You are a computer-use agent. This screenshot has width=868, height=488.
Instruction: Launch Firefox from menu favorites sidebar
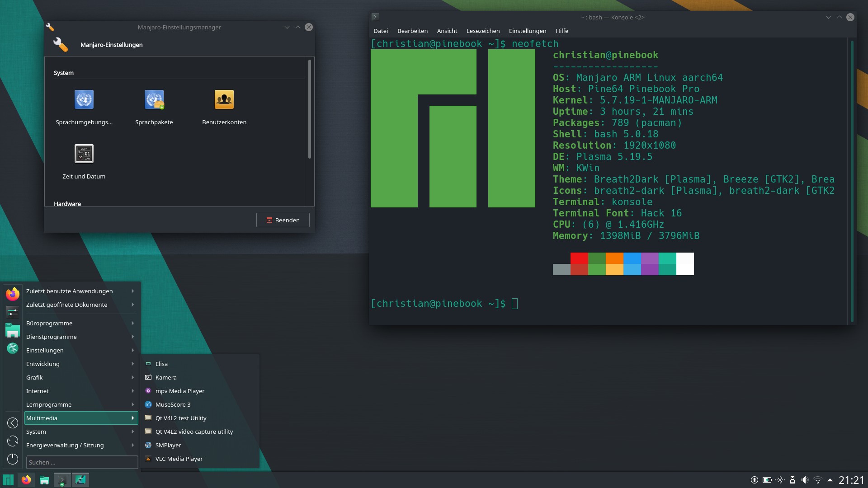coord(13,294)
